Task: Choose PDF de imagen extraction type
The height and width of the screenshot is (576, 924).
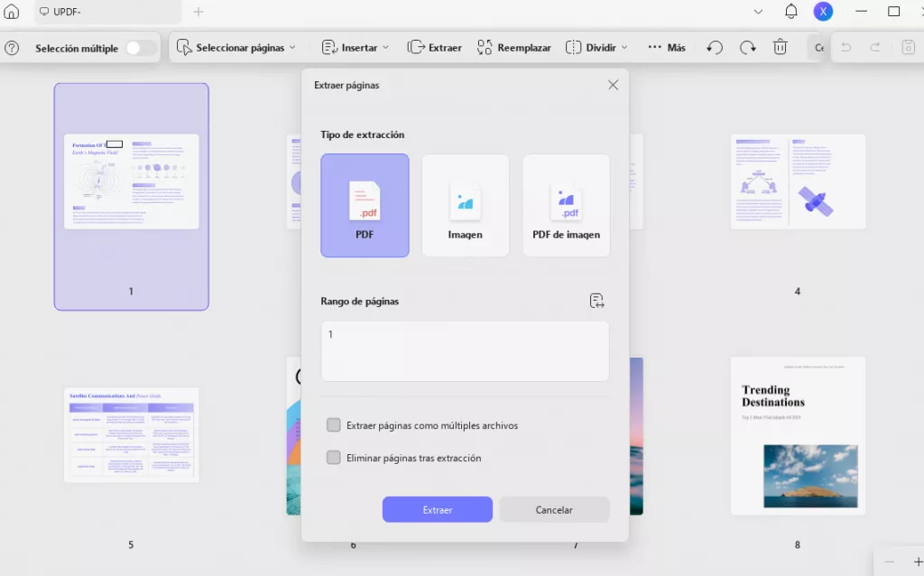Action: [567, 205]
